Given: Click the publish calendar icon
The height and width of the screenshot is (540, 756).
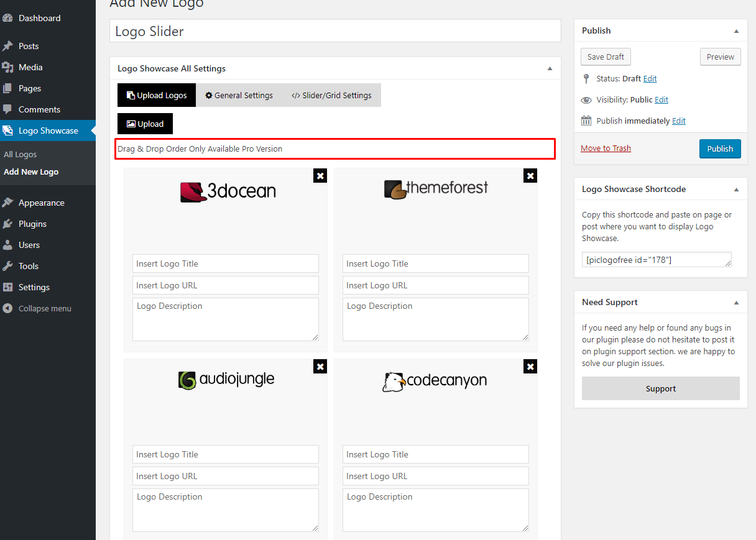Looking at the screenshot, I should point(586,121).
